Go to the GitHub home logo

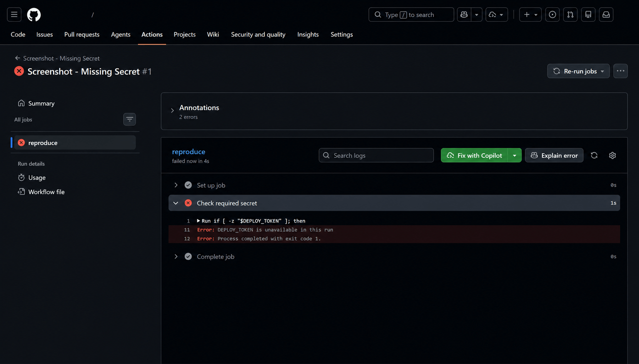coord(34,15)
